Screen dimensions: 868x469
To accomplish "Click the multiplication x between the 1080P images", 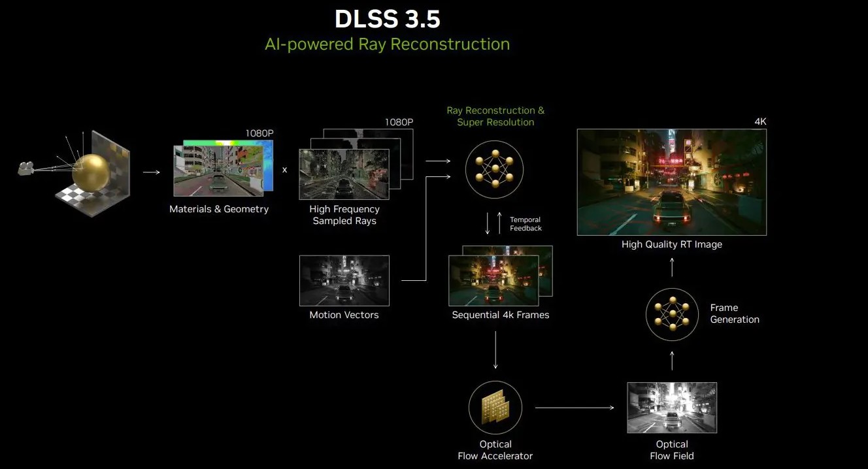I will [284, 170].
